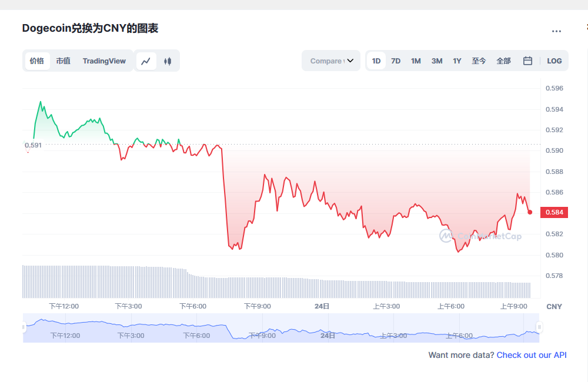This screenshot has width=588, height=382.
Task: Click the 0.594 price axis label
Action: (554, 109)
